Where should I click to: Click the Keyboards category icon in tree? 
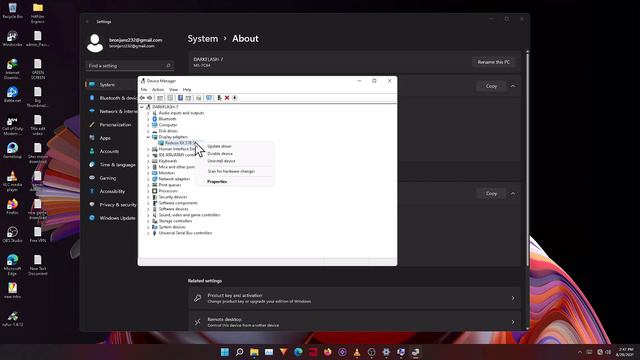pos(155,161)
